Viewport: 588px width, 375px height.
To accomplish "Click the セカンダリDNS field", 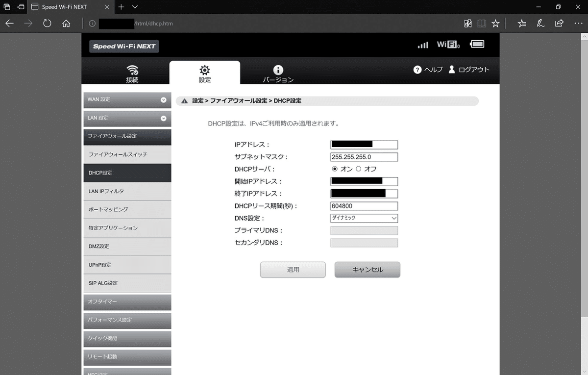I will tap(364, 243).
